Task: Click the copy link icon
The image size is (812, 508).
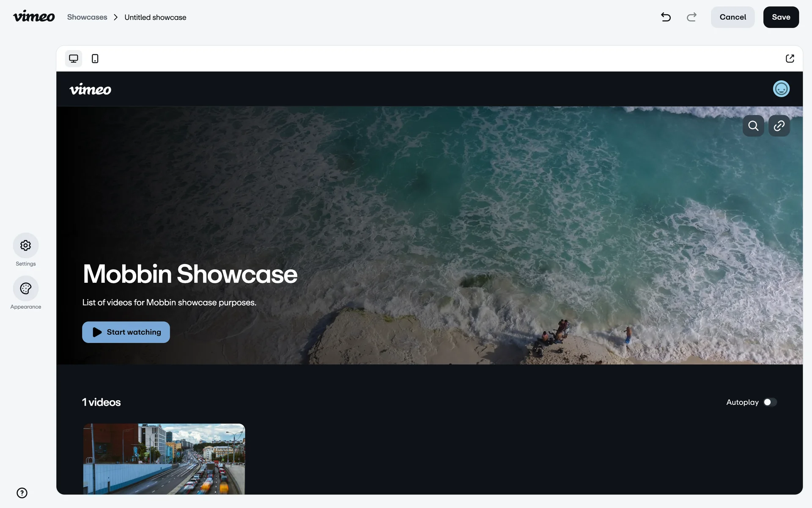Action: coord(779,126)
